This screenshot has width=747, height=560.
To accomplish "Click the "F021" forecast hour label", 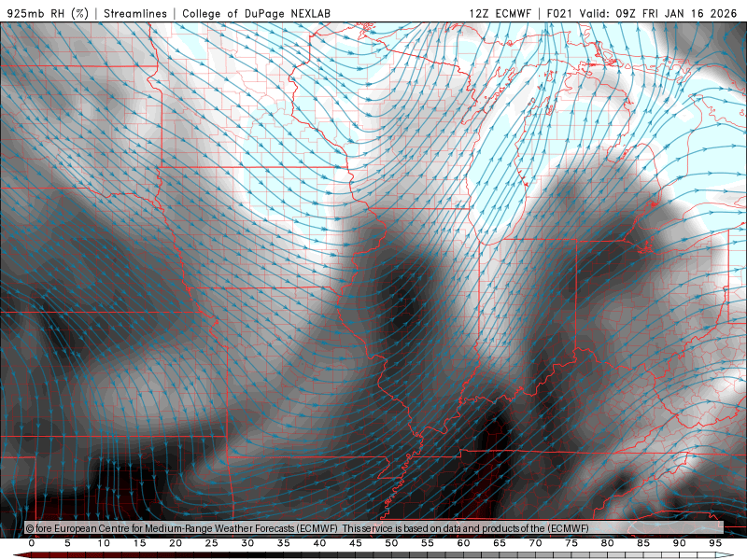I will [x=559, y=13].
